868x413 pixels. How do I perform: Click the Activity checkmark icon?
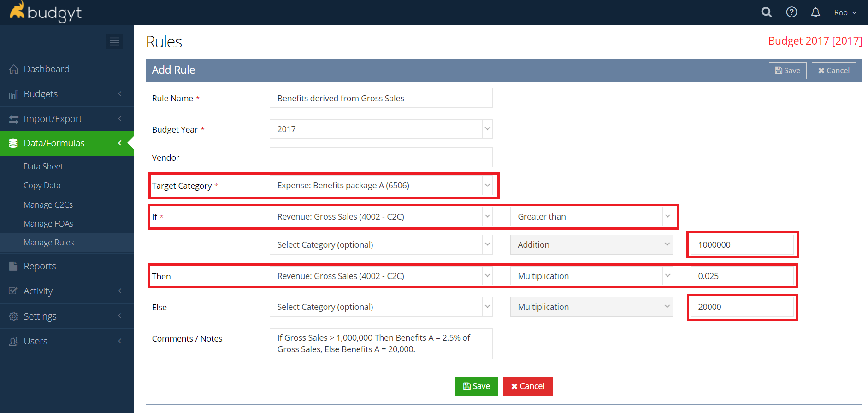(x=13, y=291)
